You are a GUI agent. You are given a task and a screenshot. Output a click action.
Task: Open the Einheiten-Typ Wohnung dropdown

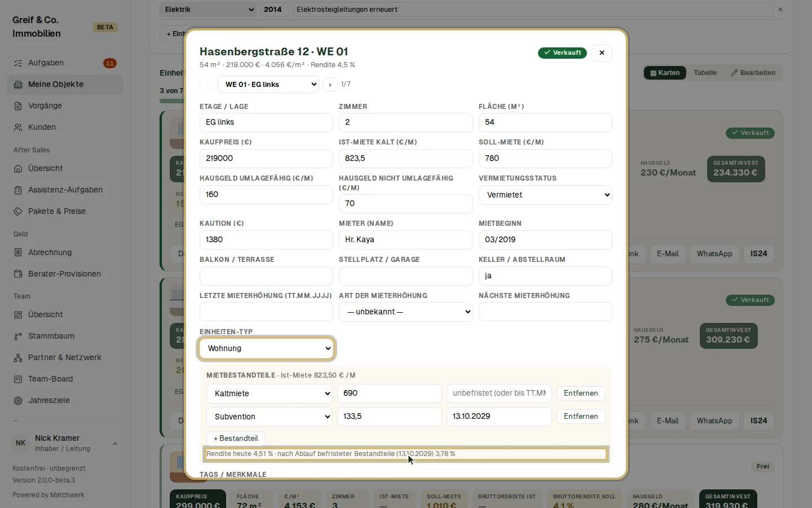(x=266, y=348)
